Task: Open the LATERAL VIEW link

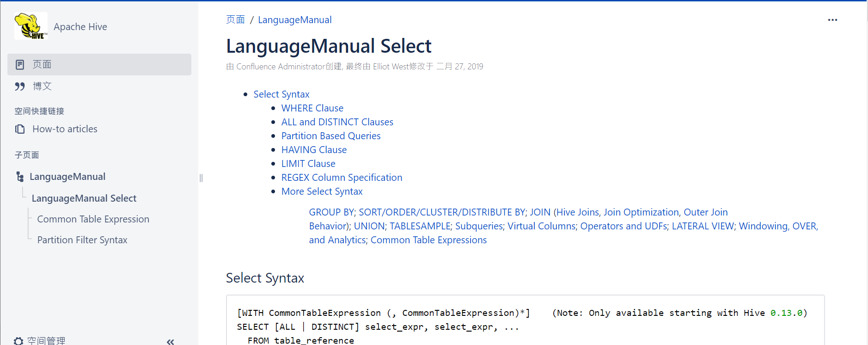Action: click(703, 226)
